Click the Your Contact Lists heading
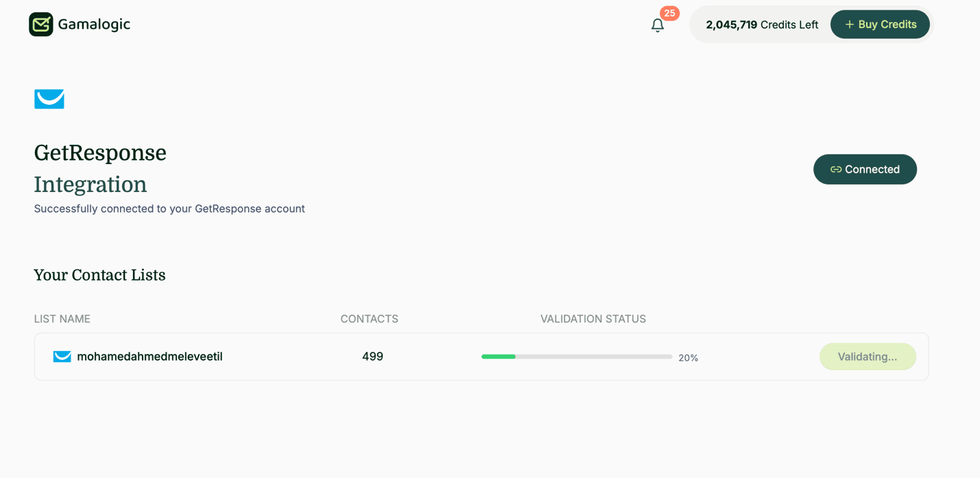 point(99,275)
